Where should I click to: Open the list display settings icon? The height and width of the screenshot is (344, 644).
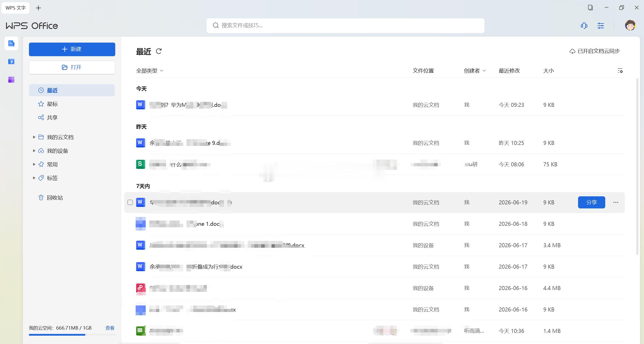[620, 71]
